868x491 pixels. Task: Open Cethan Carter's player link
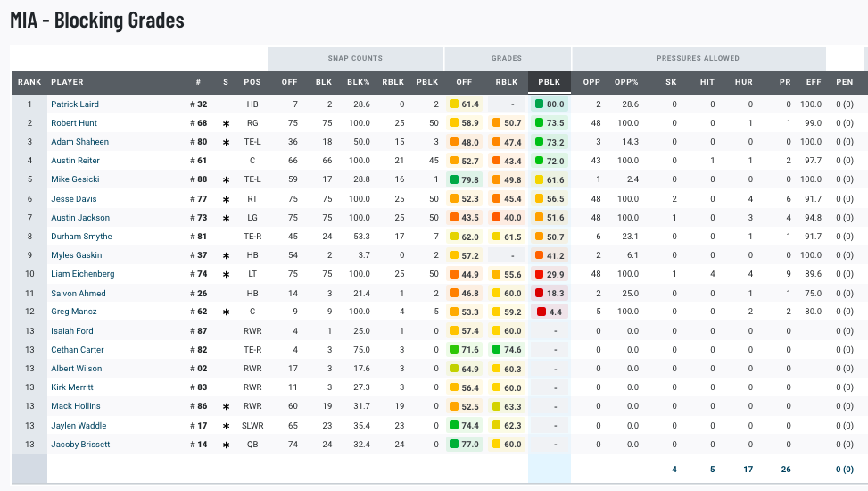(x=77, y=350)
